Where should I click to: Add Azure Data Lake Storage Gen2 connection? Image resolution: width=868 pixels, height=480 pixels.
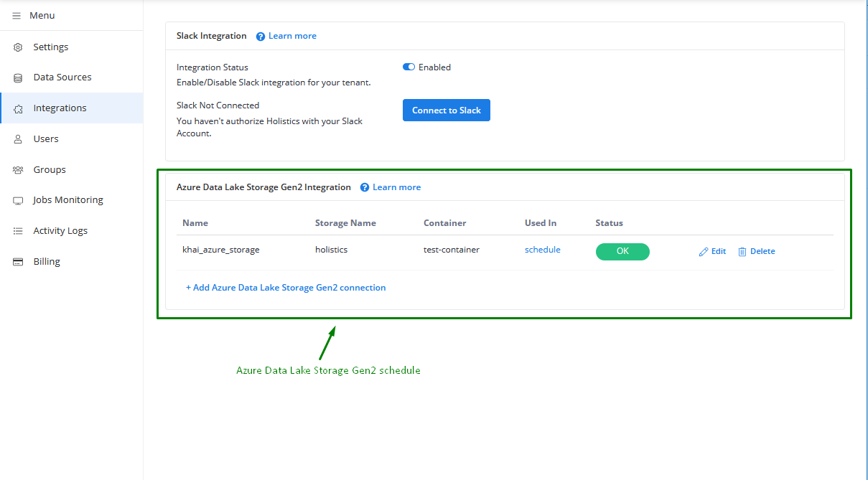pos(286,288)
